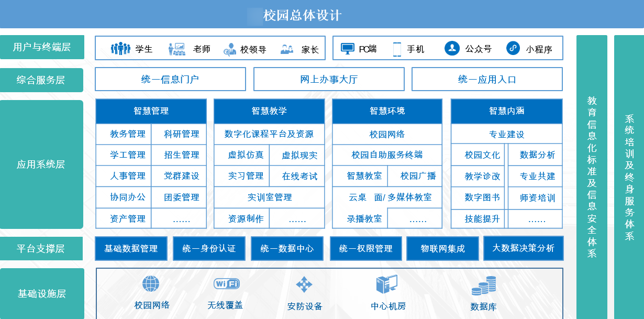
Task: Open the 统一身份认证 button
Action: [209, 248]
